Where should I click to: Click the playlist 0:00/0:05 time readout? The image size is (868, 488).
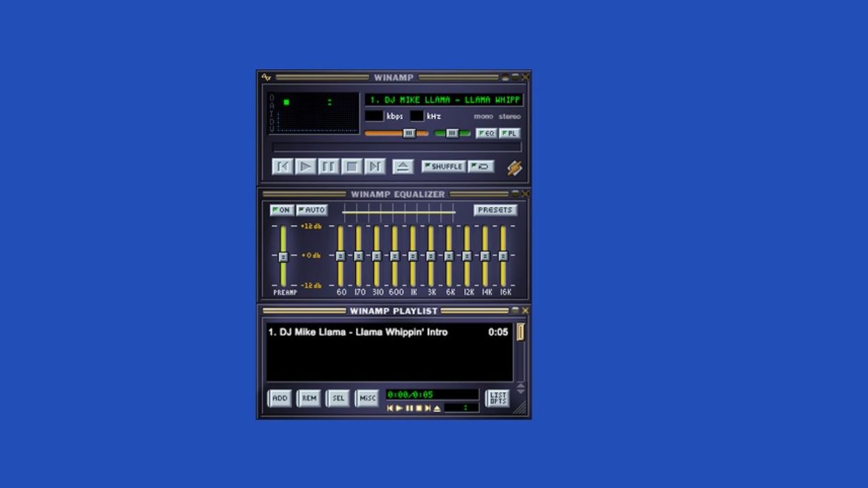point(410,395)
